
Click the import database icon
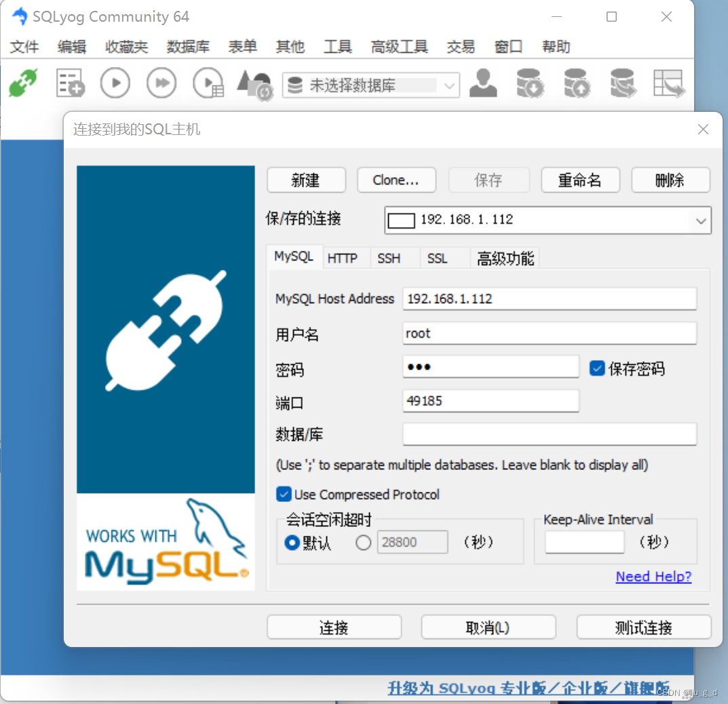530,83
